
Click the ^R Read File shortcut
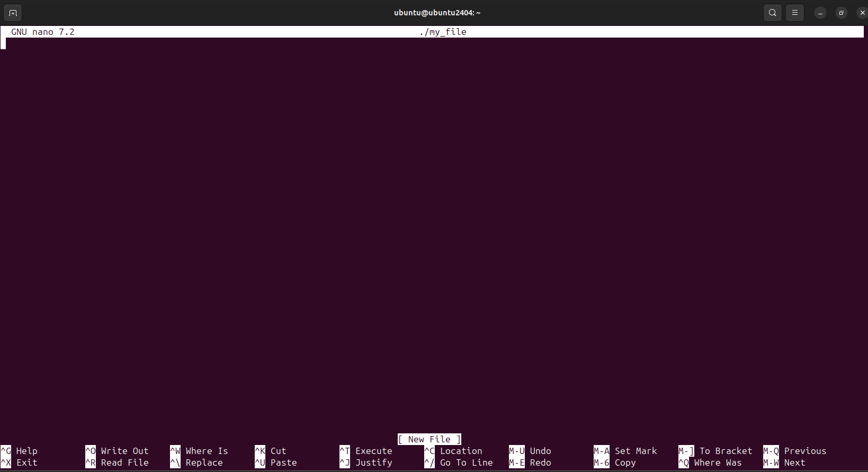(117, 462)
